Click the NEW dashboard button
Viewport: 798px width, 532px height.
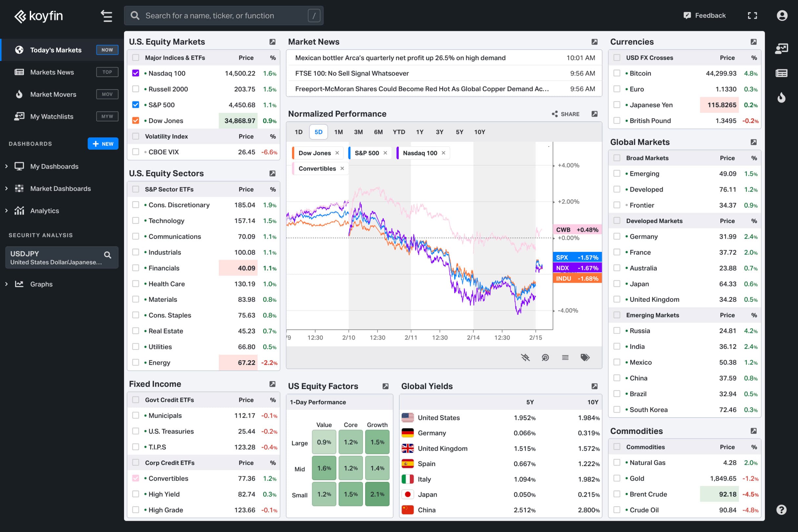(103, 144)
